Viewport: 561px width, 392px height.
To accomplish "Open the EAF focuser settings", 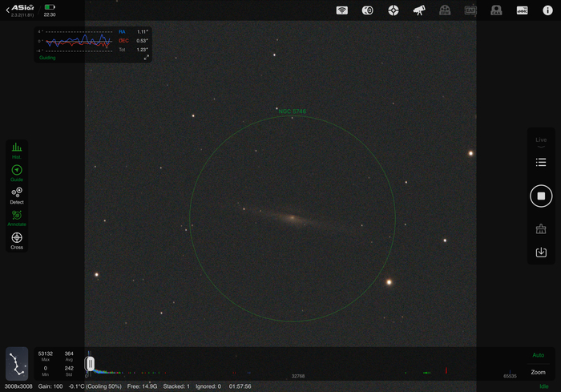I will pos(470,10).
